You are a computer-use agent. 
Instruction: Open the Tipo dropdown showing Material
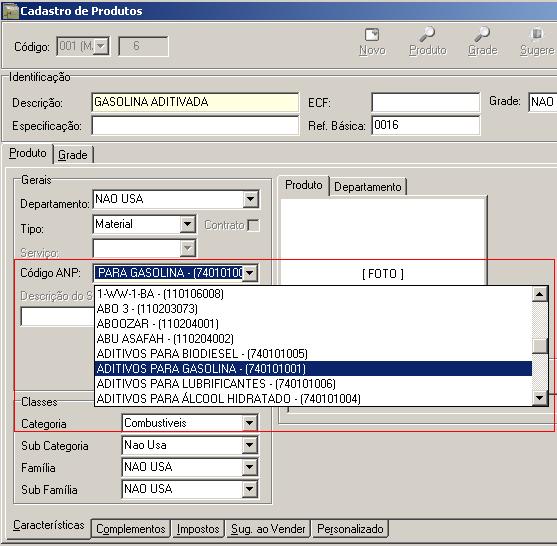coord(187,224)
